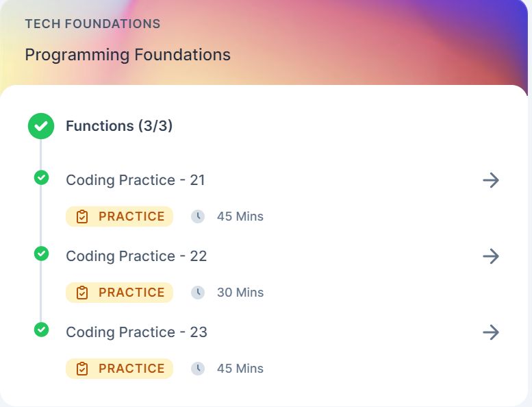This screenshot has width=532, height=407.
Task: Click the Programming Foundations course title
Action: point(127,55)
